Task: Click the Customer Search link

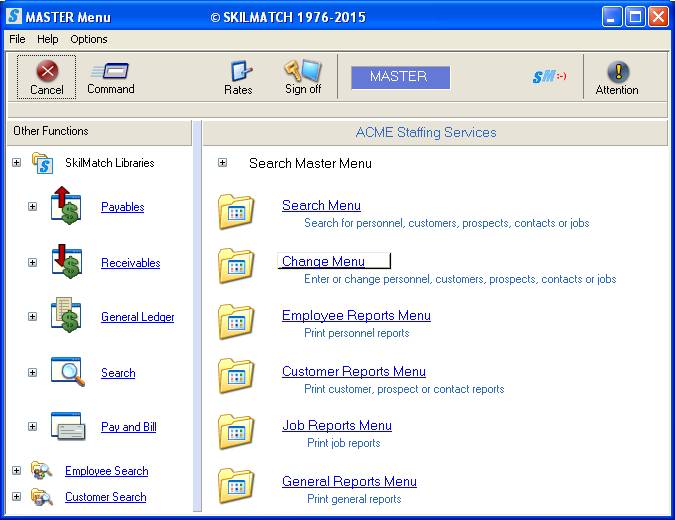Action: click(x=105, y=497)
